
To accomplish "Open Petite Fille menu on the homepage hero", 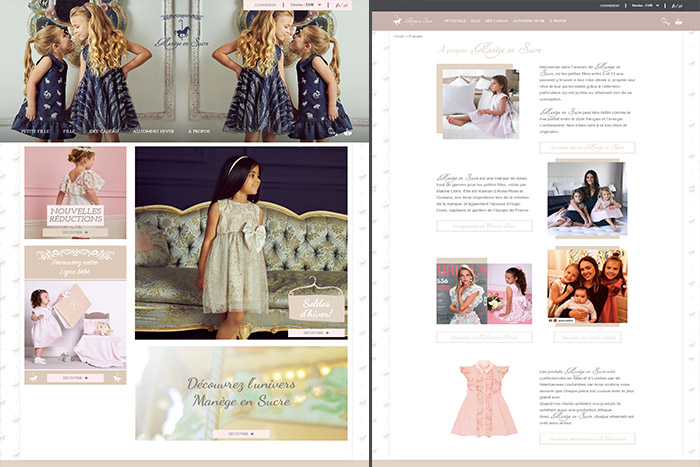I will pyautogui.click(x=35, y=131).
